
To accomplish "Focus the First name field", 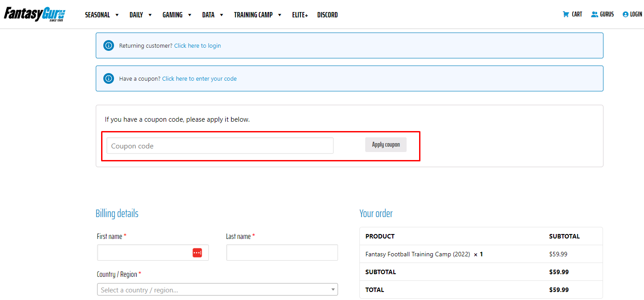I will pyautogui.click(x=153, y=253).
